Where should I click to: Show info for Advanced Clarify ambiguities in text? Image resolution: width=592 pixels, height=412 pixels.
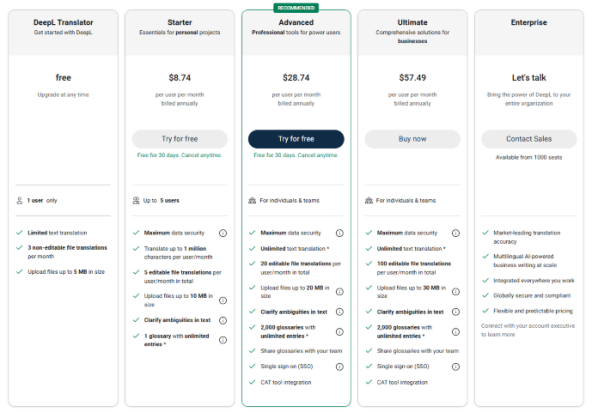click(x=340, y=312)
